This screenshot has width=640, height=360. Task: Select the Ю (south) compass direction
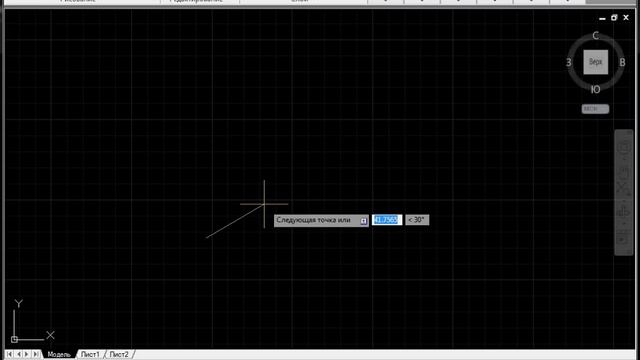tap(596, 90)
